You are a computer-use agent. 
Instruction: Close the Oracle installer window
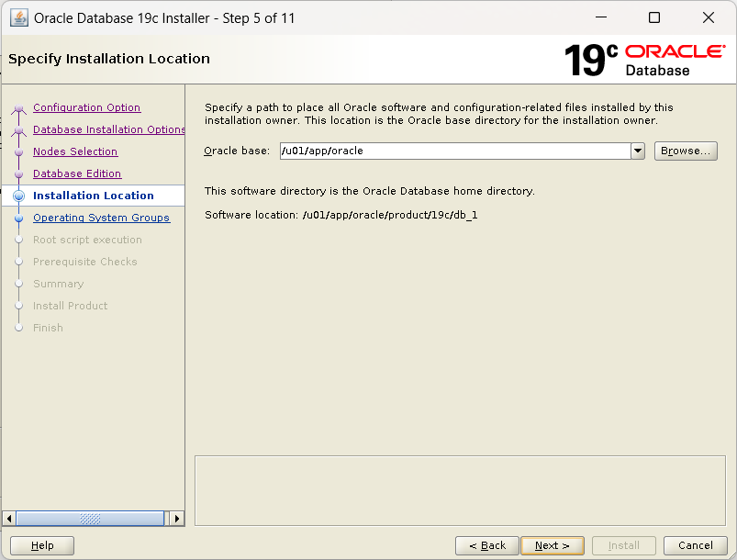pyautogui.click(x=709, y=17)
